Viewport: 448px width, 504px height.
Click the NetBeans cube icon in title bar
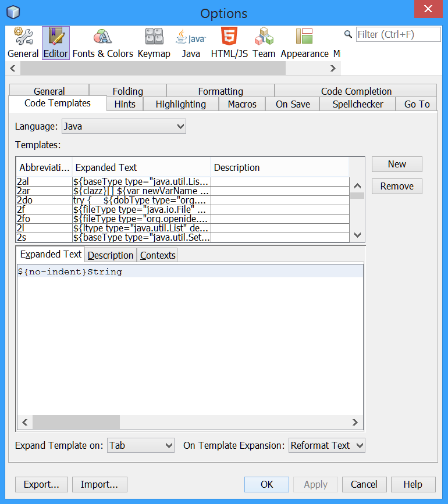tap(13, 13)
